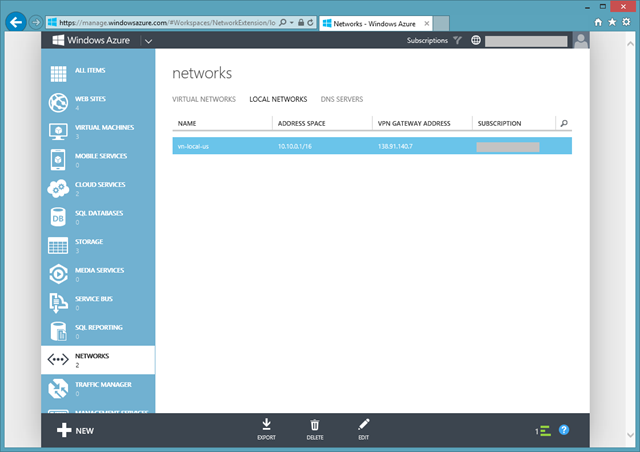The width and height of the screenshot is (640, 452).
Task: Open the language globe icon
Action: [476, 40]
